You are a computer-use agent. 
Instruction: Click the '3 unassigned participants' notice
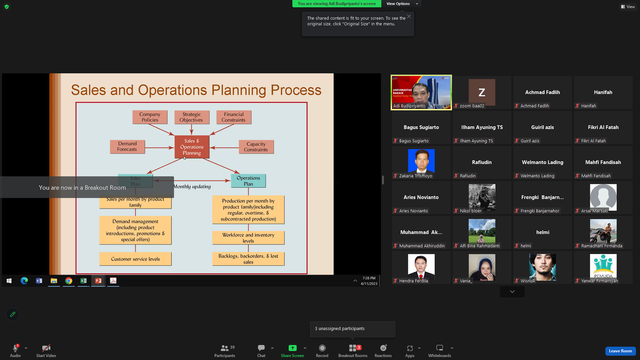[352, 329]
